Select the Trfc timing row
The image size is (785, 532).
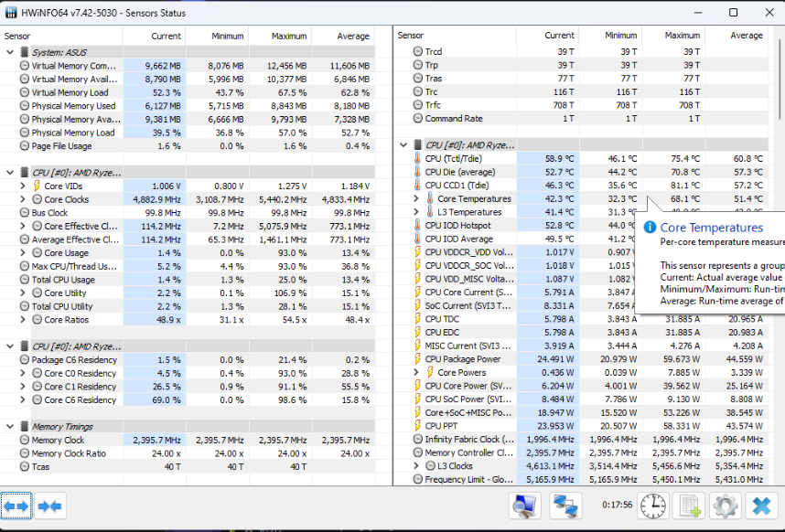click(x=581, y=105)
